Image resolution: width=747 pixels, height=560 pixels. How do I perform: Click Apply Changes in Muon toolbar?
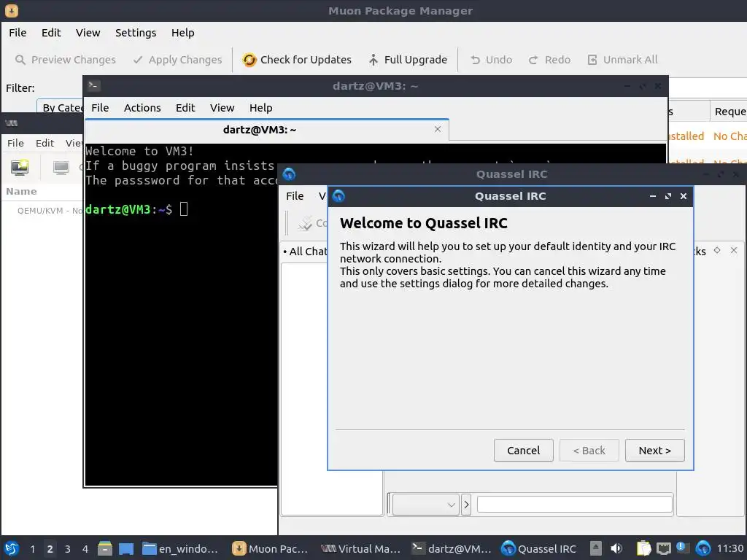177,60
